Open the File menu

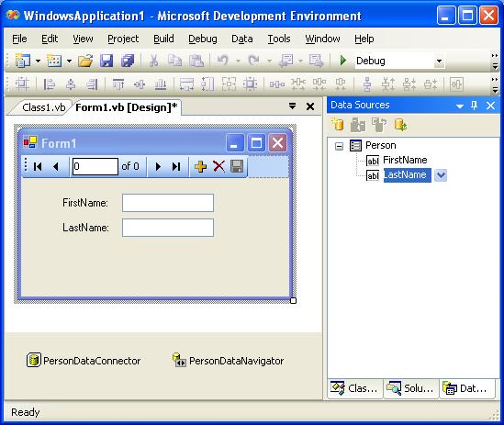(19, 39)
